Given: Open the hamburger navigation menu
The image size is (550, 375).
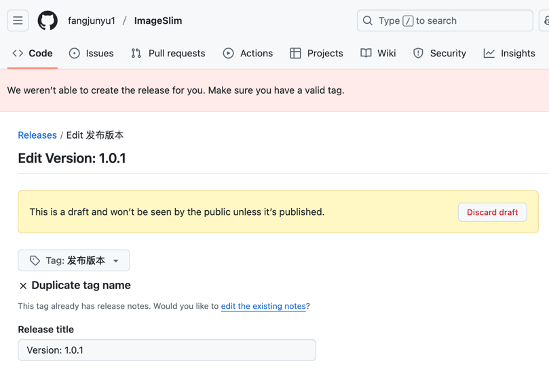Looking at the screenshot, I should coord(18,21).
